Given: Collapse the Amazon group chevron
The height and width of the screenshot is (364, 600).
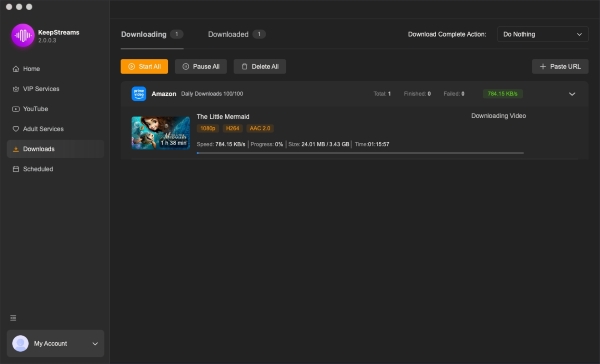Looking at the screenshot, I should coord(572,94).
